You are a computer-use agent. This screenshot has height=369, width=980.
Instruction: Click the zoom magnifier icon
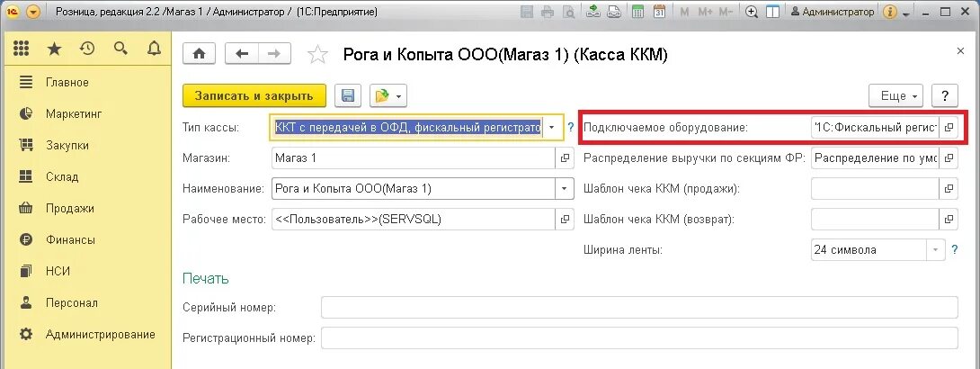click(x=752, y=12)
